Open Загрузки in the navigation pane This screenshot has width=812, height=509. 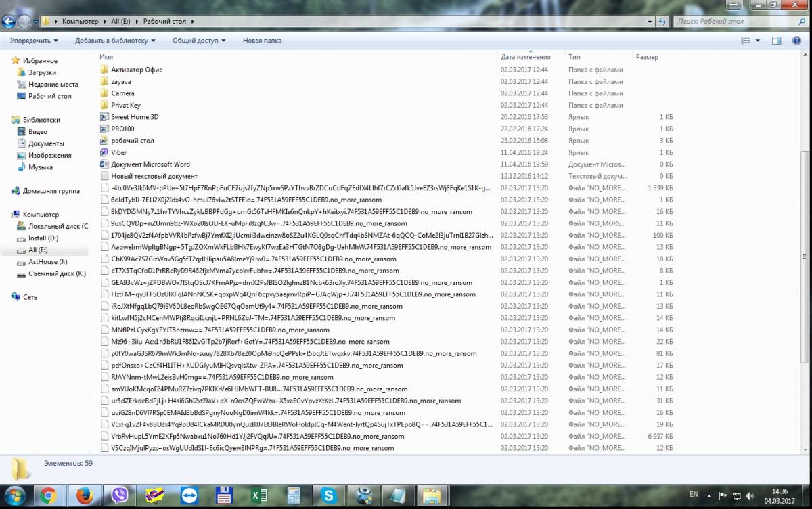tap(42, 72)
